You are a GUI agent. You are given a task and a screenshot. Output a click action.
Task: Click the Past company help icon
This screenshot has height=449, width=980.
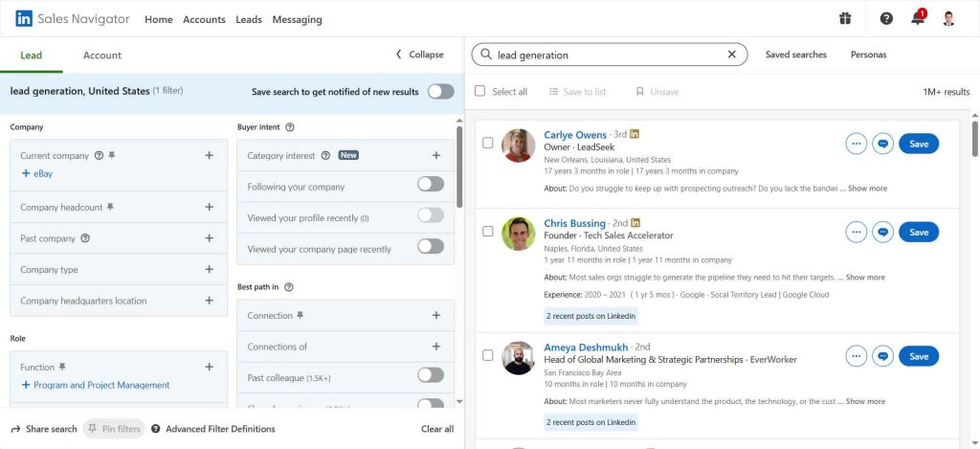tap(85, 238)
